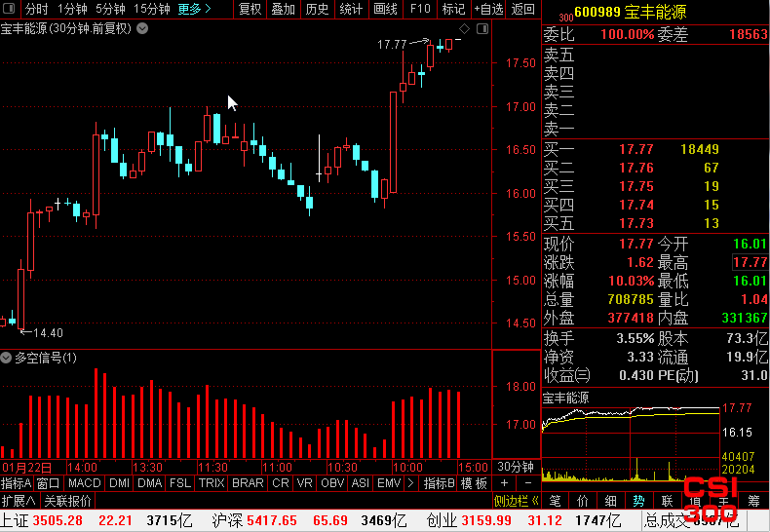Open 历史 history view
This screenshot has height=532, width=770.
[317, 9]
